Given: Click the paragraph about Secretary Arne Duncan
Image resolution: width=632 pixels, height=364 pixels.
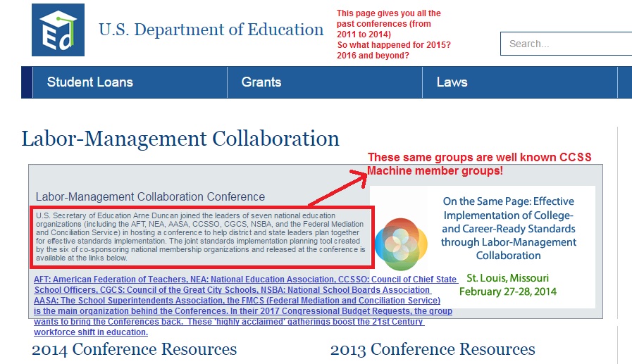Looking at the screenshot, I should [x=200, y=237].
